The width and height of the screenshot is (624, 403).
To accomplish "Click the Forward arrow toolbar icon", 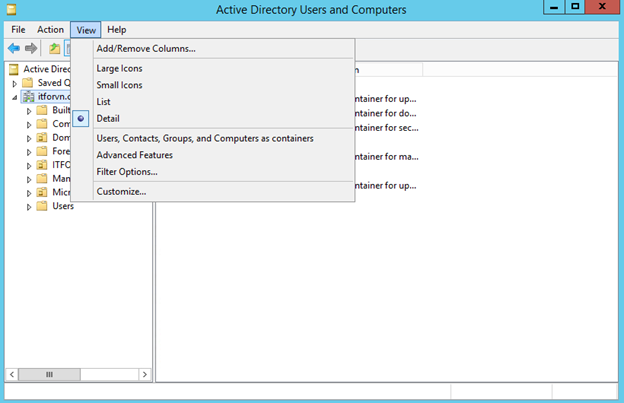I will point(31,48).
